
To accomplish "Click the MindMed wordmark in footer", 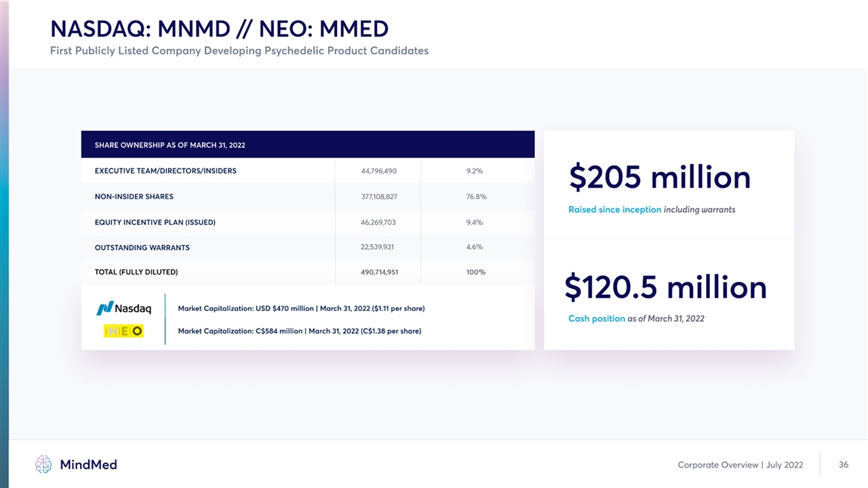I will (x=88, y=464).
